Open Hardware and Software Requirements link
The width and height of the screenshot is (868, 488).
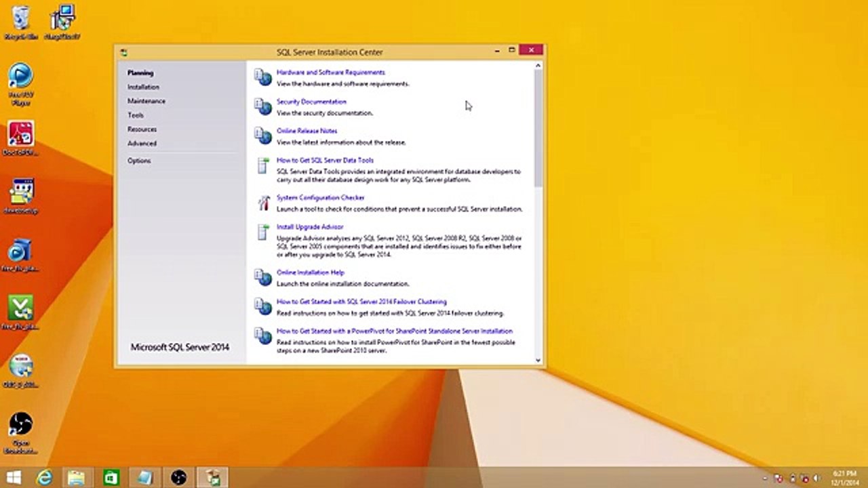click(331, 72)
